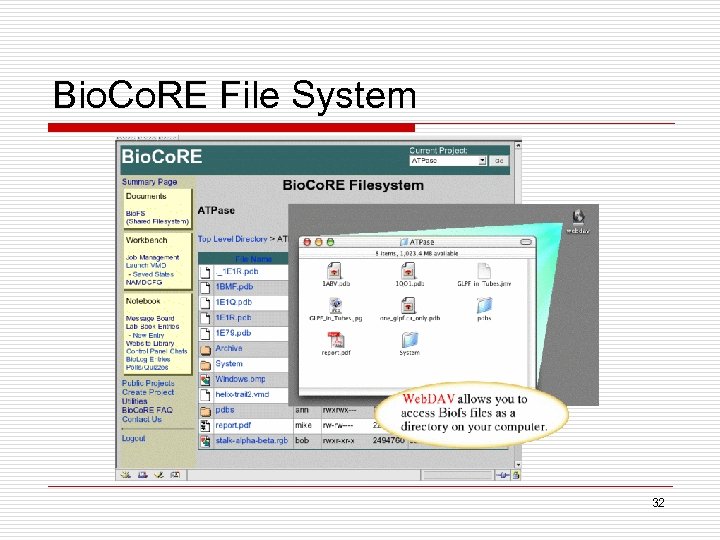Select one_glpf ca_only.pdb icon in Finder

[x=408, y=305]
